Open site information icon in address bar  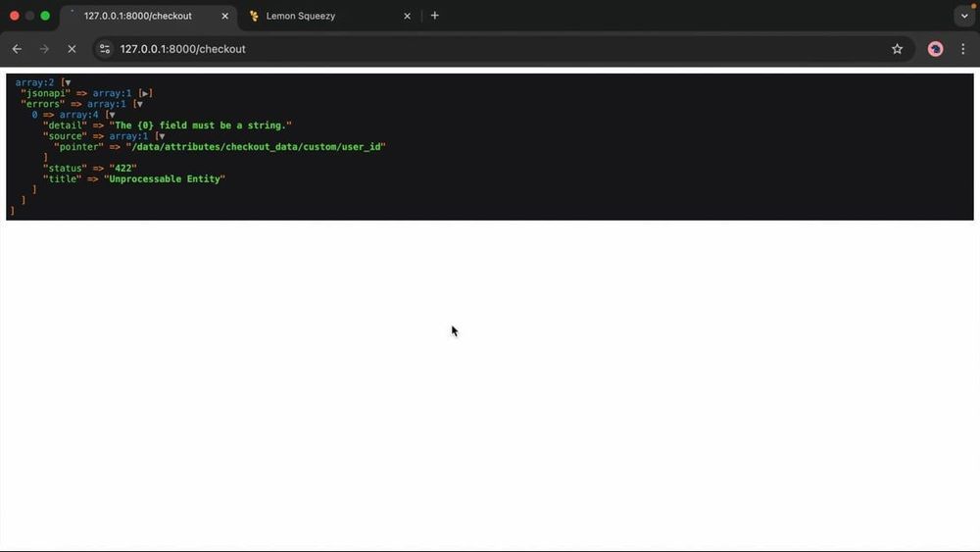[105, 49]
